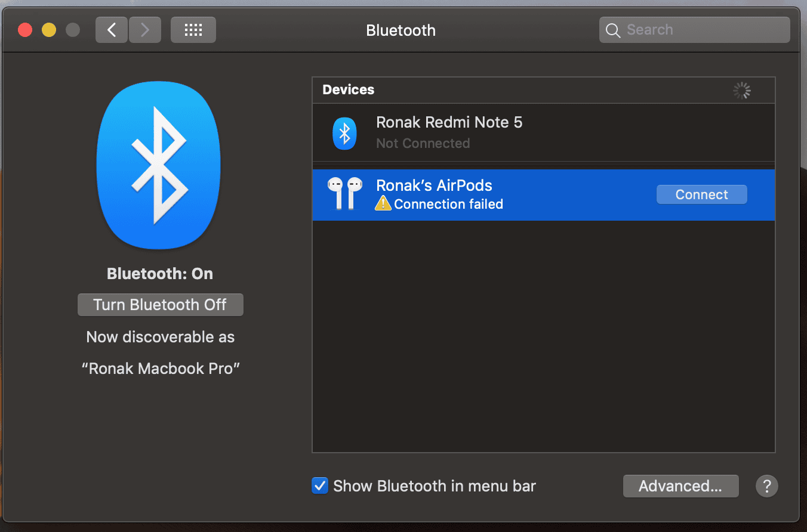The height and width of the screenshot is (532, 807).
Task: Uncheck the menu bar Bluetooth checkbox
Action: pyautogui.click(x=320, y=485)
